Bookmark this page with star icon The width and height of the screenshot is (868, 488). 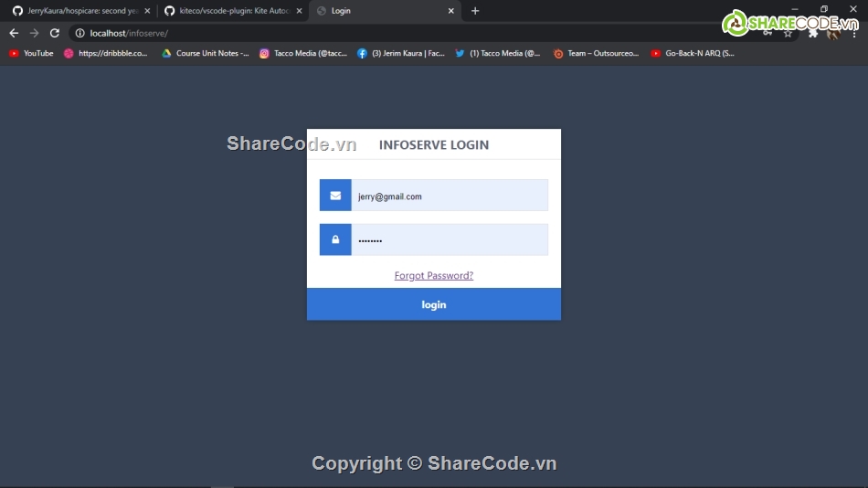[788, 33]
